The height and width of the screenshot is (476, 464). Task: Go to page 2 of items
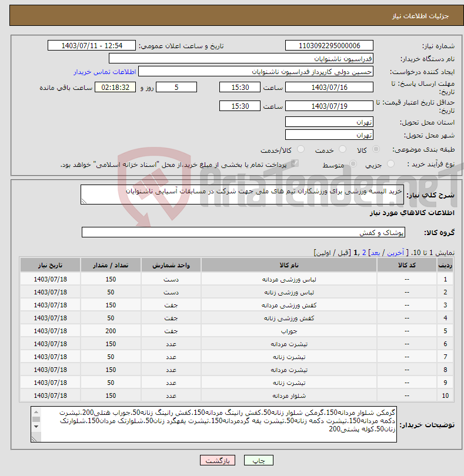[364, 253]
